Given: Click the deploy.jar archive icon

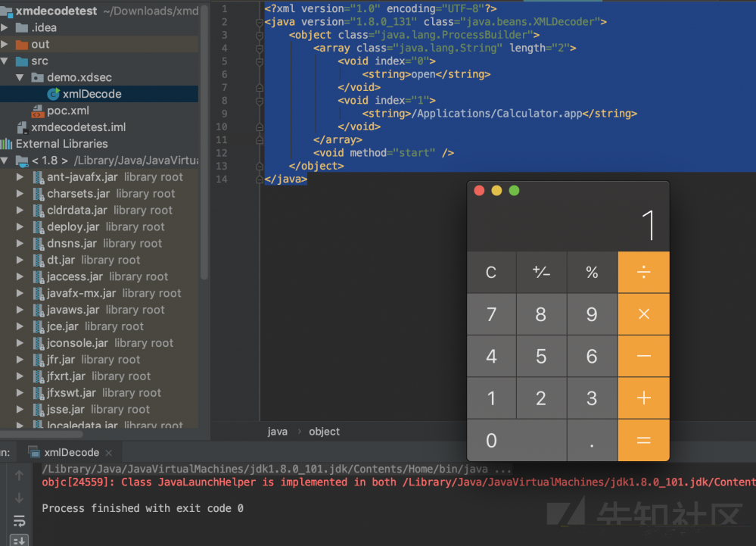Looking at the screenshot, I should click(39, 226).
